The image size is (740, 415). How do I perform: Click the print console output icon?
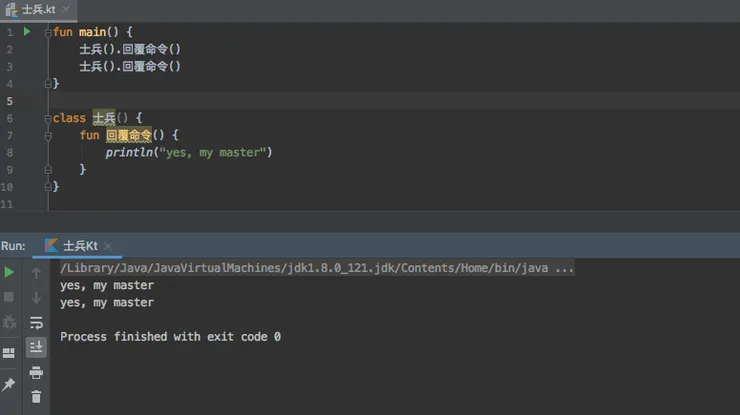coord(36,373)
